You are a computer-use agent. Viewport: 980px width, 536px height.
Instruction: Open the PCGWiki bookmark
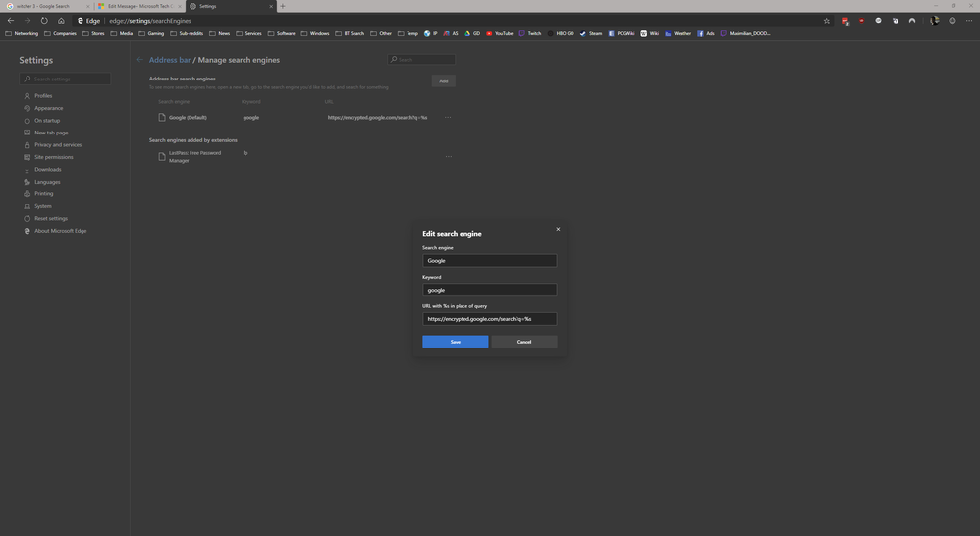(x=622, y=33)
